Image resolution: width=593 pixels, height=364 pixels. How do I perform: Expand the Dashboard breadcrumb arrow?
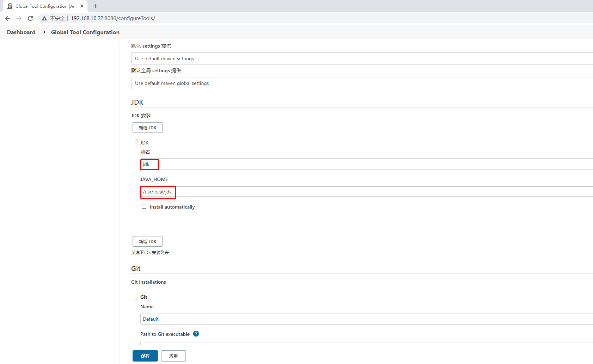pyautogui.click(x=44, y=32)
